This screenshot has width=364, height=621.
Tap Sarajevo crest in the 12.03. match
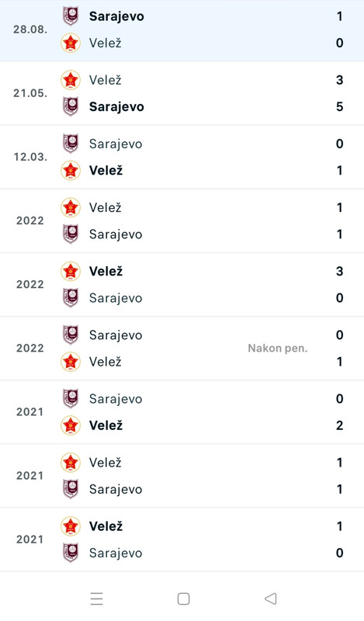click(71, 144)
